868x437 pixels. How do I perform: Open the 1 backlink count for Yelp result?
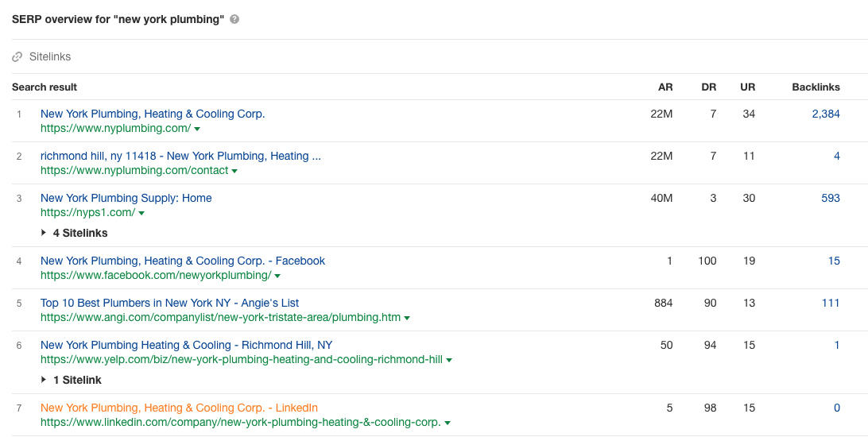pyautogui.click(x=837, y=345)
